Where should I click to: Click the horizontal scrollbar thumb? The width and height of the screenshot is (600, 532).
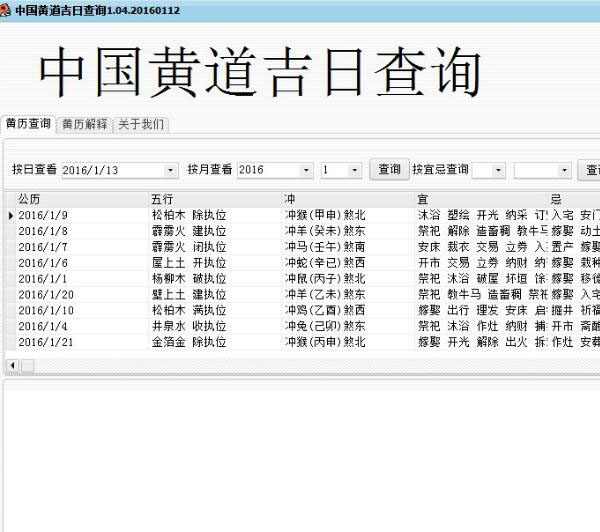[27, 366]
